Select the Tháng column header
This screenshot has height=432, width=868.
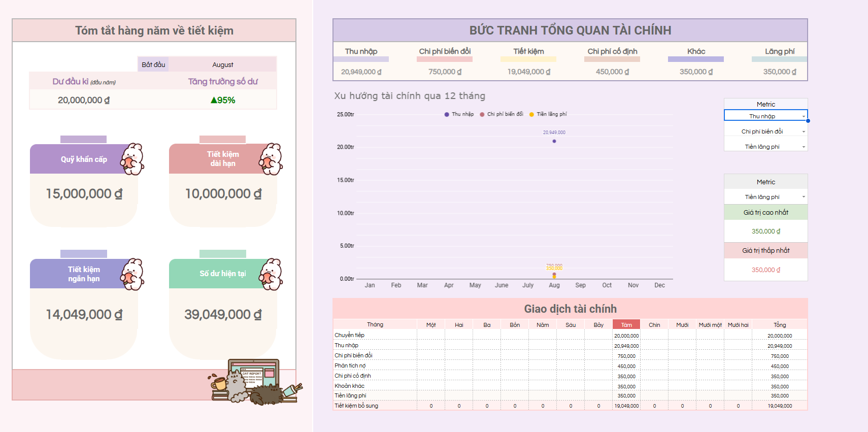click(x=375, y=324)
